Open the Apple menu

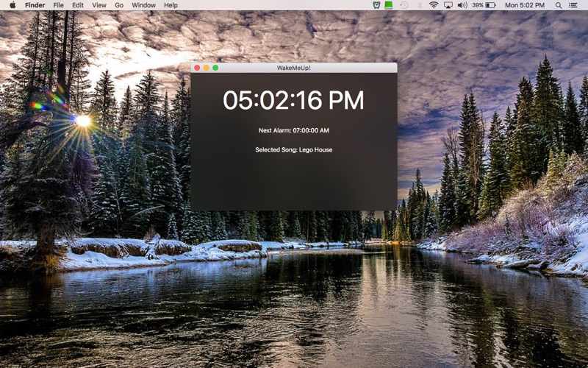tap(12, 5)
